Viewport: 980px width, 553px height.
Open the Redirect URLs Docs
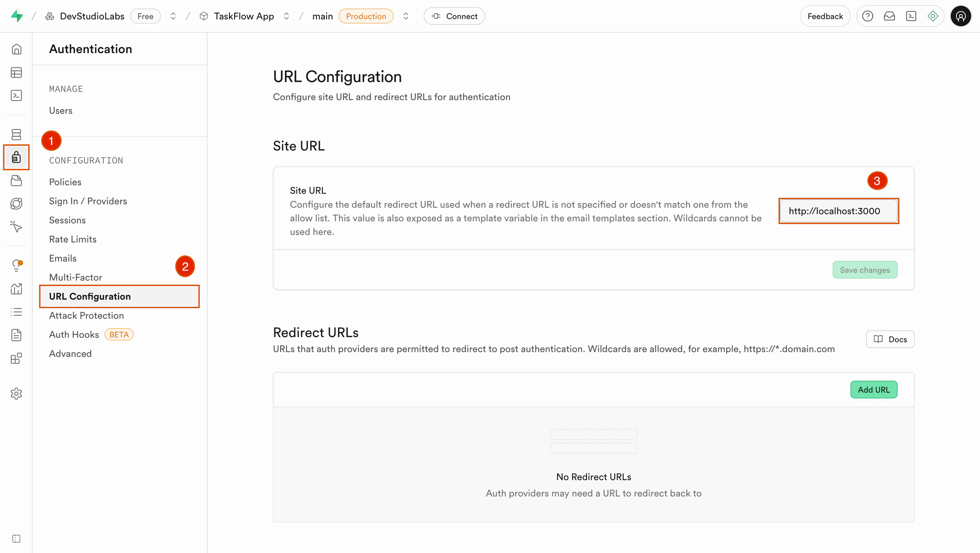pos(890,339)
